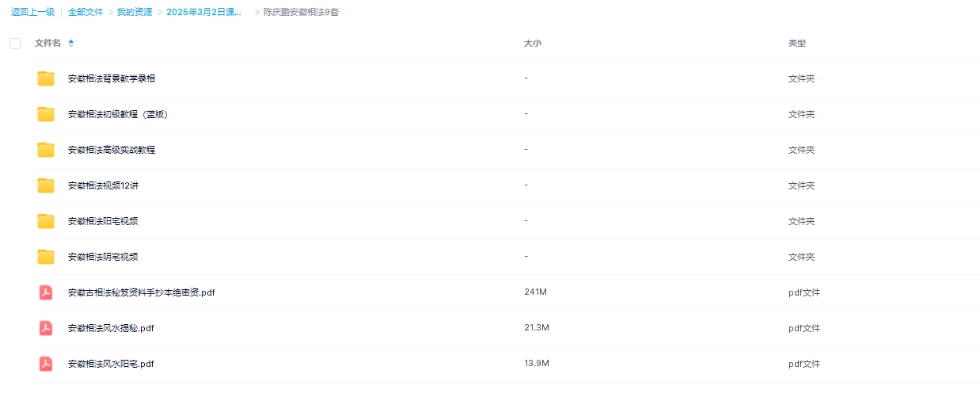Open 我的资源 breadcrumb folder

tap(135, 13)
